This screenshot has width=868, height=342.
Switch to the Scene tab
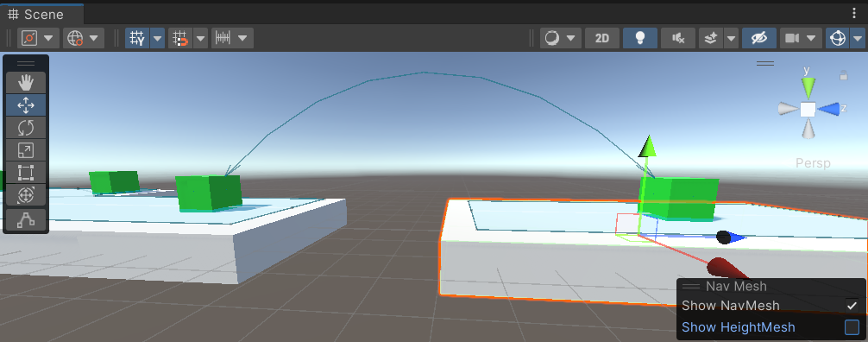[x=41, y=15]
